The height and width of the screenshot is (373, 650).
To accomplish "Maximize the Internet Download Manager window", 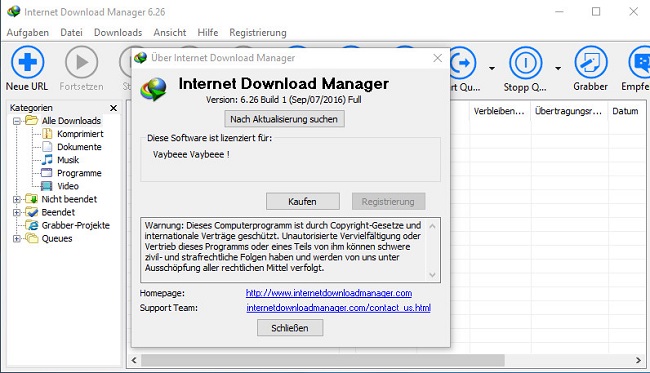I will pos(596,12).
